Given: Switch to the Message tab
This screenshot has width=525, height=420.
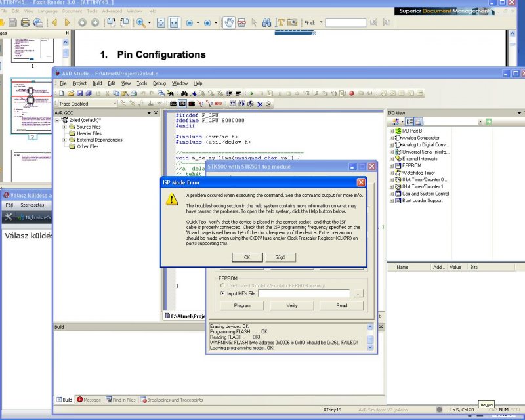Looking at the screenshot, I should point(89,400).
